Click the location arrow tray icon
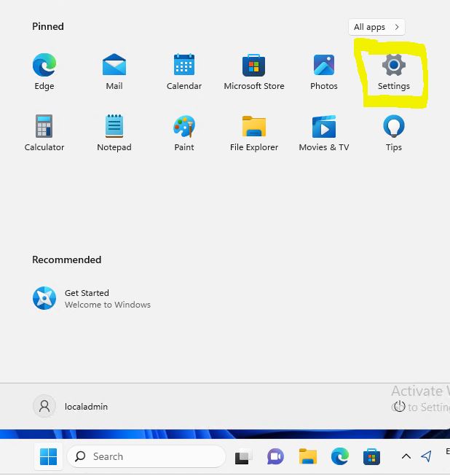Viewport: 450px width, 476px height. tap(427, 456)
